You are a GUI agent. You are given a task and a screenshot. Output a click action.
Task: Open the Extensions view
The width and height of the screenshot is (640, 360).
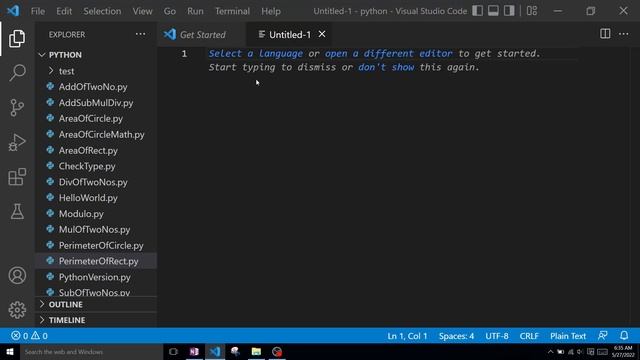(17, 177)
